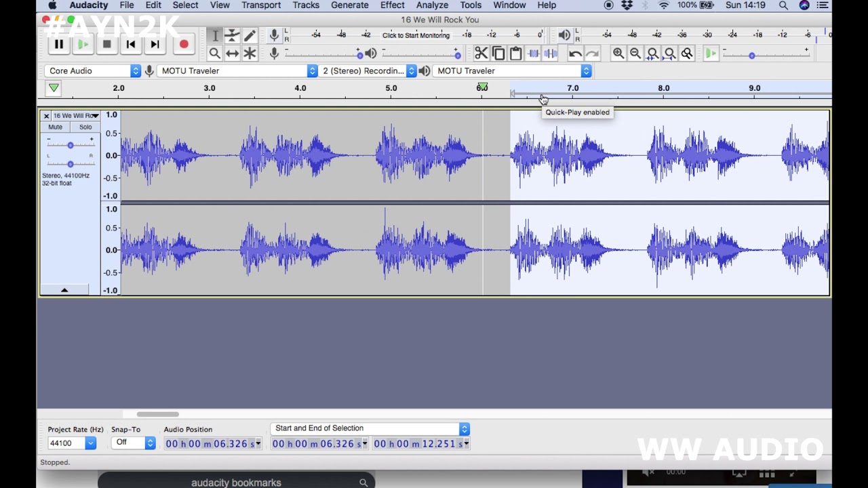Screen dimensions: 868x488
Task: Open the Project Rate 44100 dropdown
Action: (71, 443)
